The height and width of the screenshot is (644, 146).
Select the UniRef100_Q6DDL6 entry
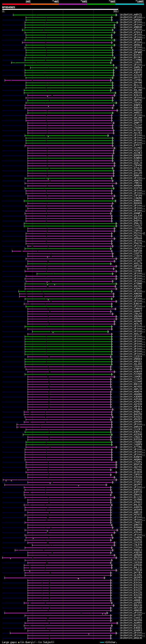(131, 45)
